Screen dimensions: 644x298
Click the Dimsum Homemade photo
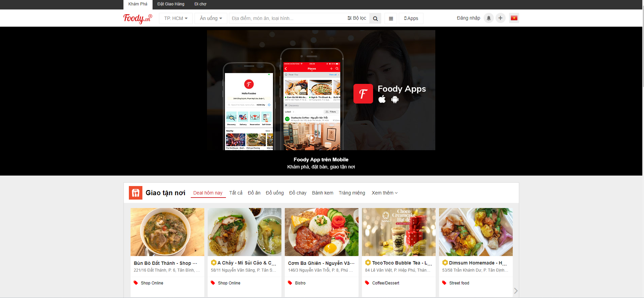click(476, 232)
